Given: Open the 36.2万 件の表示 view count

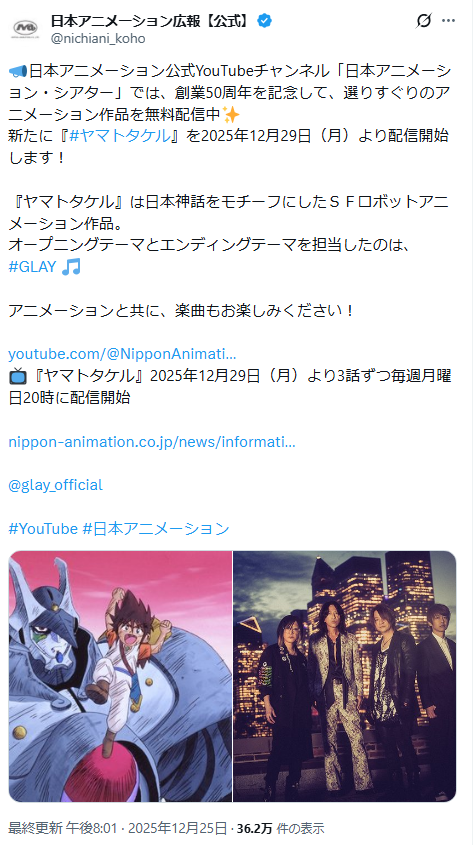Looking at the screenshot, I should coord(280,828).
